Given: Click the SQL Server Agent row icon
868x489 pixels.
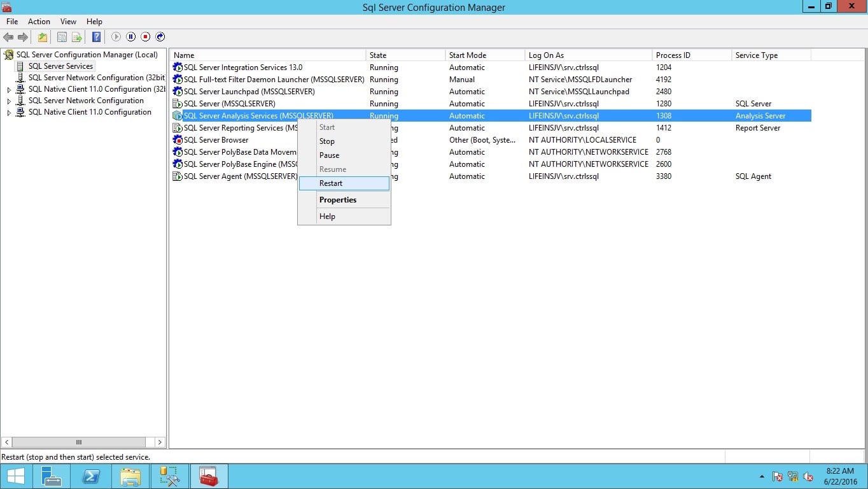Looking at the screenshot, I should coord(178,176).
